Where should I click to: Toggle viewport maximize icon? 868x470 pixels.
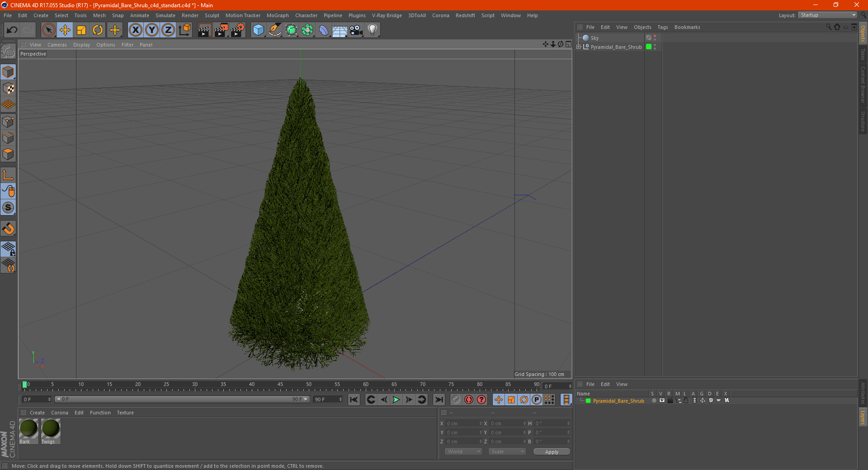click(x=568, y=44)
